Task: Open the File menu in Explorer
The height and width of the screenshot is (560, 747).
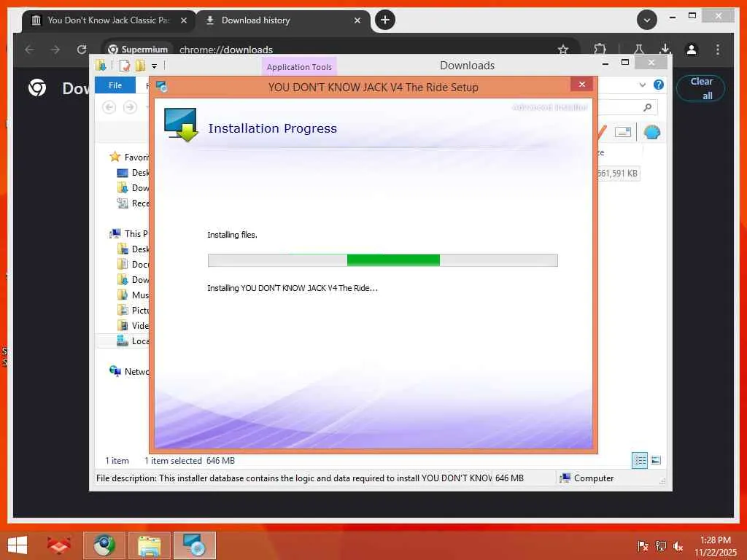Action: coord(115,85)
